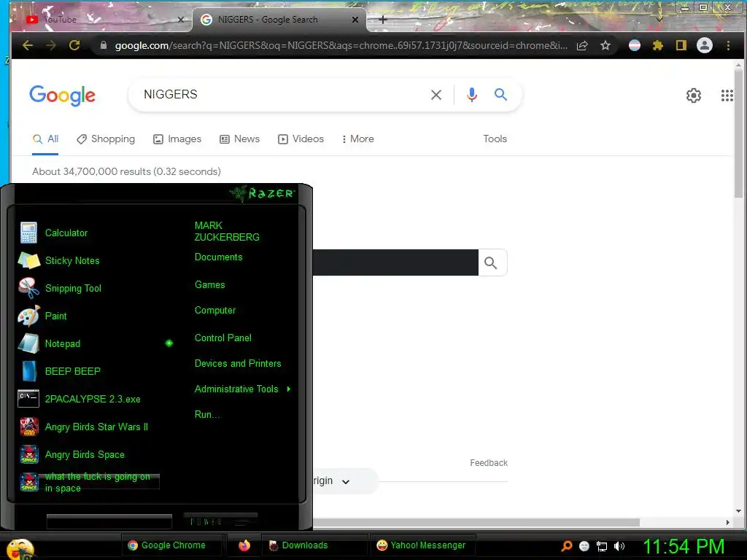The image size is (747, 560).
Task: Open the Downloads taskbar window
Action: tap(314, 545)
